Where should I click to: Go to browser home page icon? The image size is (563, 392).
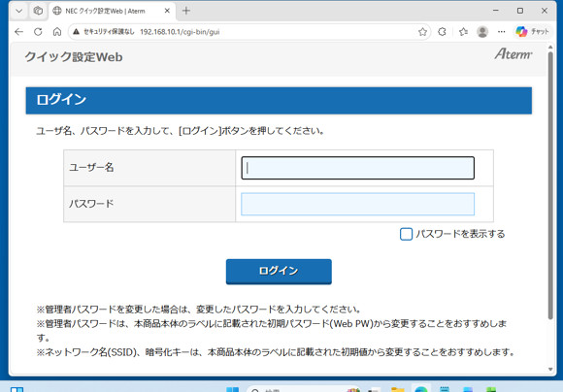57,32
